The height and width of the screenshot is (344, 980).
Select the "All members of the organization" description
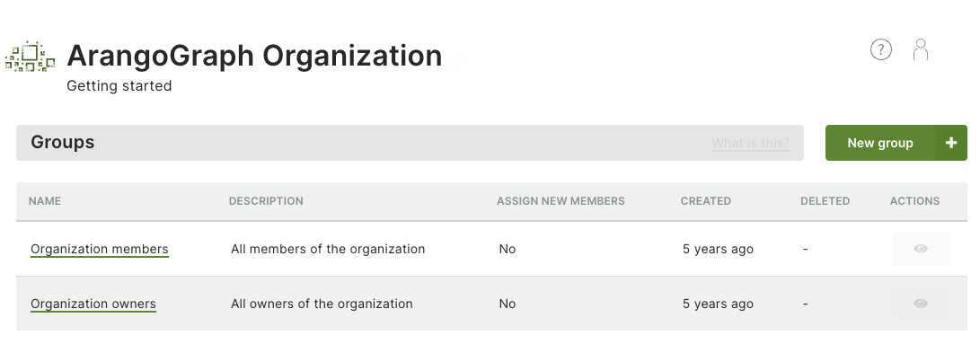[x=328, y=249]
